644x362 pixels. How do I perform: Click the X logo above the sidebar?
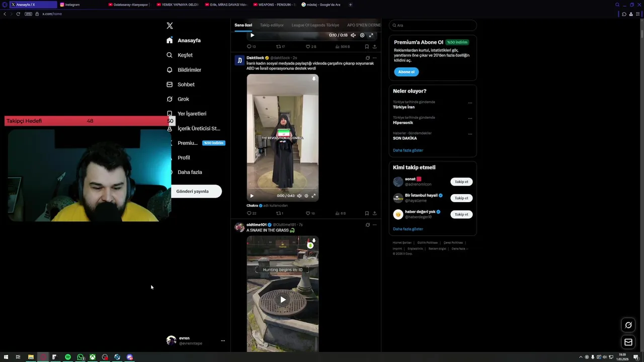click(170, 26)
